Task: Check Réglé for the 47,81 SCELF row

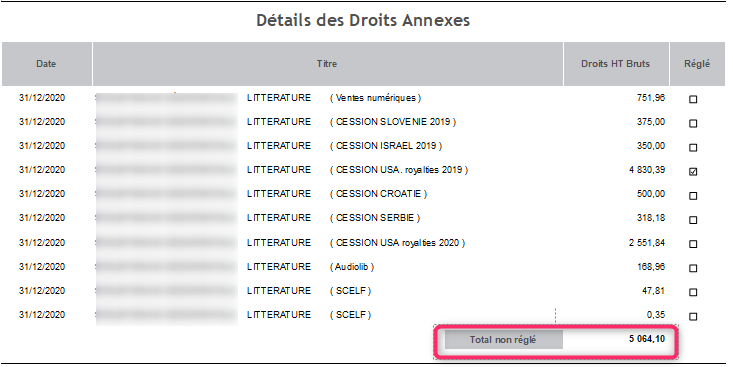Action: [x=693, y=292]
